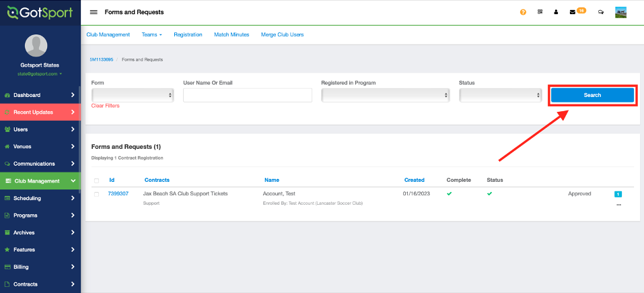
Task: Open the user profile person icon
Action: click(556, 12)
